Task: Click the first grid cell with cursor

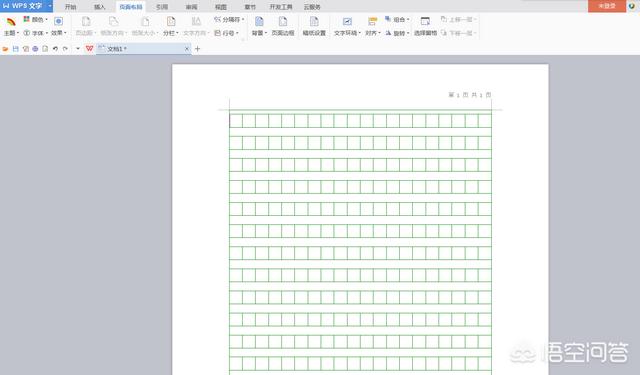Action: pos(236,121)
